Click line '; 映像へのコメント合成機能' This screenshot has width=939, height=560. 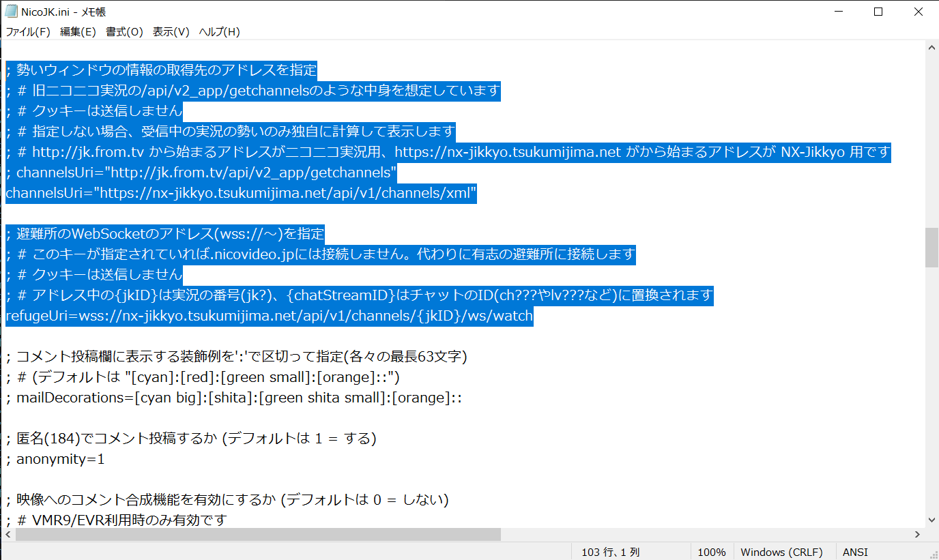[x=227, y=500]
